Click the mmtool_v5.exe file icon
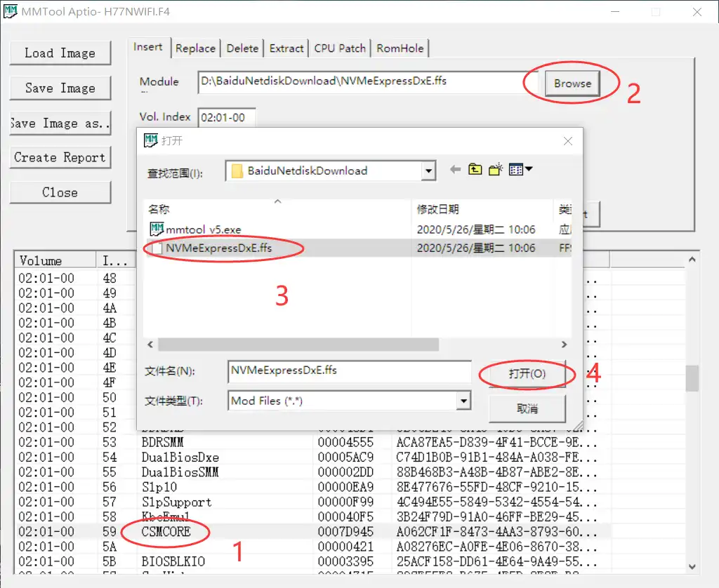Image resolution: width=719 pixels, height=588 pixels. (156, 228)
